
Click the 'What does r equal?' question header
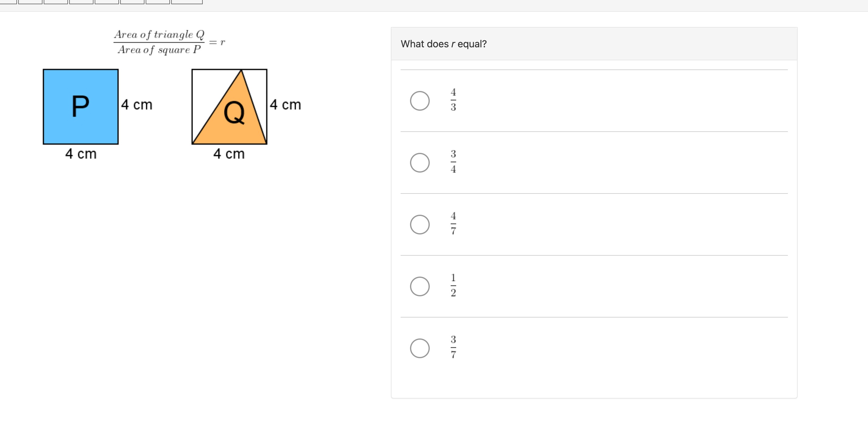[443, 44]
